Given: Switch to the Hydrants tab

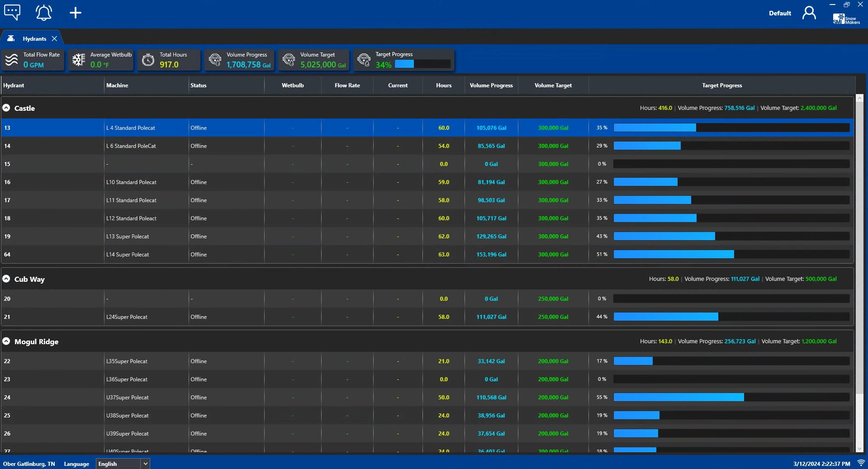Looking at the screenshot, I should pyautogui.click(x=35, y=38).
